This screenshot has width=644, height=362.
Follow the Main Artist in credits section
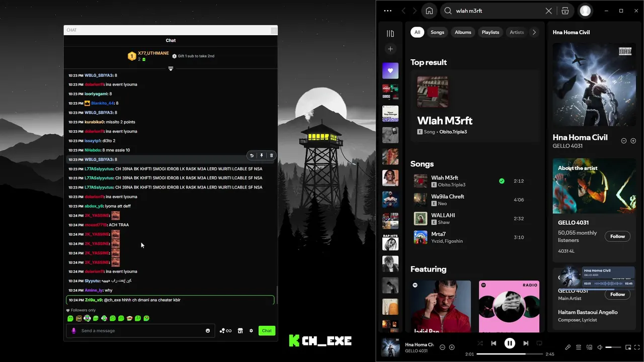[x=617, y=295]
